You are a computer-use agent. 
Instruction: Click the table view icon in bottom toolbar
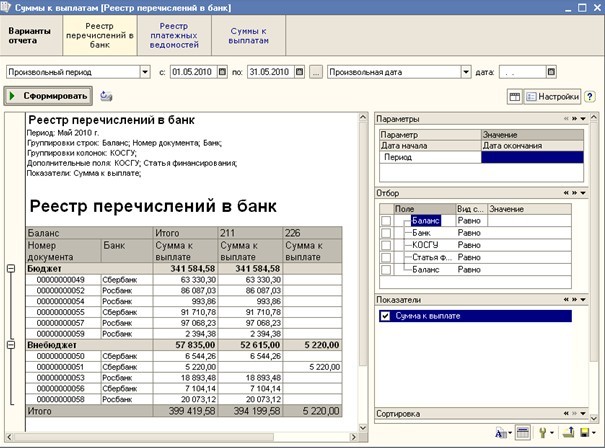pyautogui.click(x=522, y=433)
